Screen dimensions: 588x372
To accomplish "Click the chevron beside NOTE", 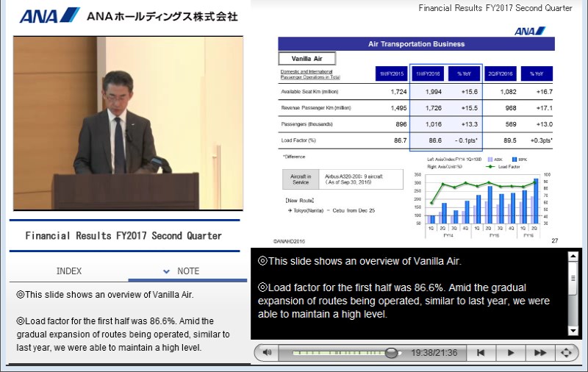I will pyautogui.click(x=167, y=271).
